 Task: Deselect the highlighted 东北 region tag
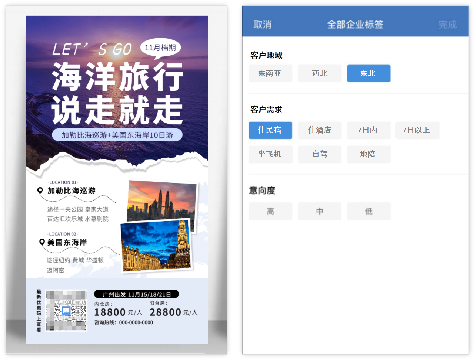pyautogui.click(x=368, y=73)
